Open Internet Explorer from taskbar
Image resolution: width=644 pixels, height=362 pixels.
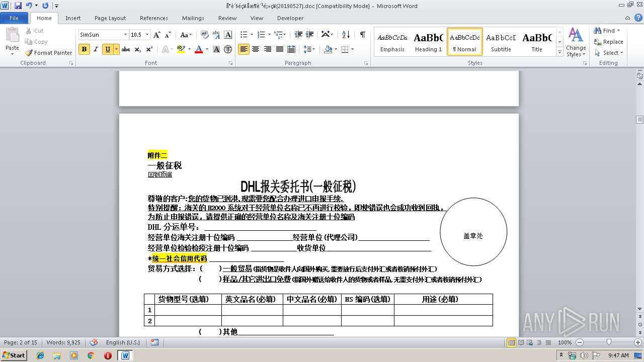pos(40,355)
